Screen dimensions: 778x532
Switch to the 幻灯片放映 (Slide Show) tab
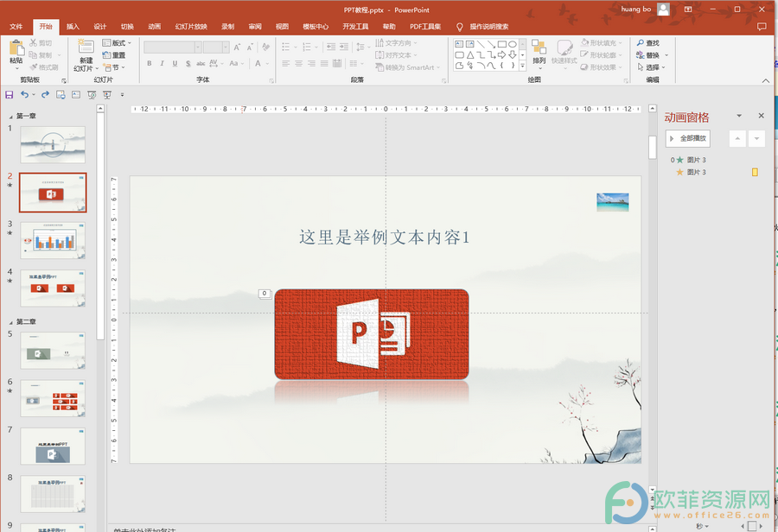tap(191, 27)
